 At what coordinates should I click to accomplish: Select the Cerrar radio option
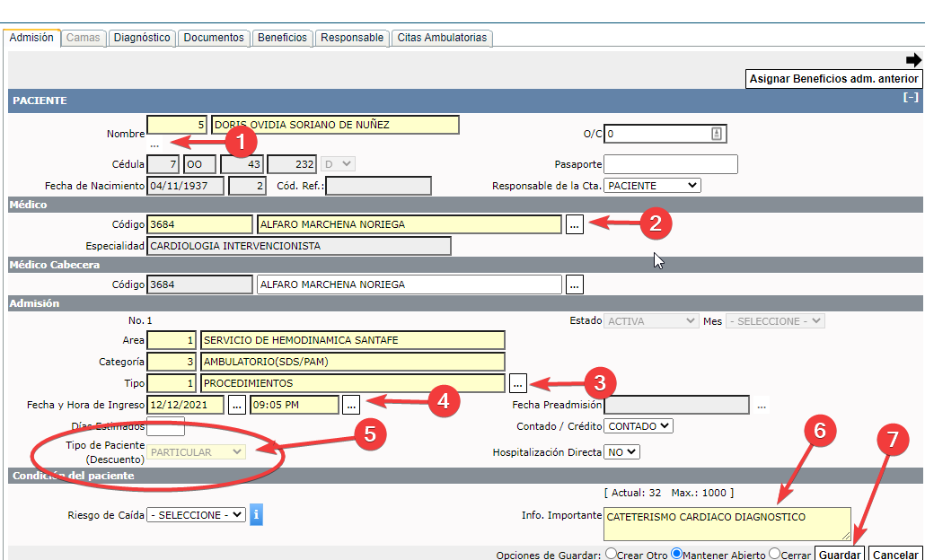click(774, 554)
